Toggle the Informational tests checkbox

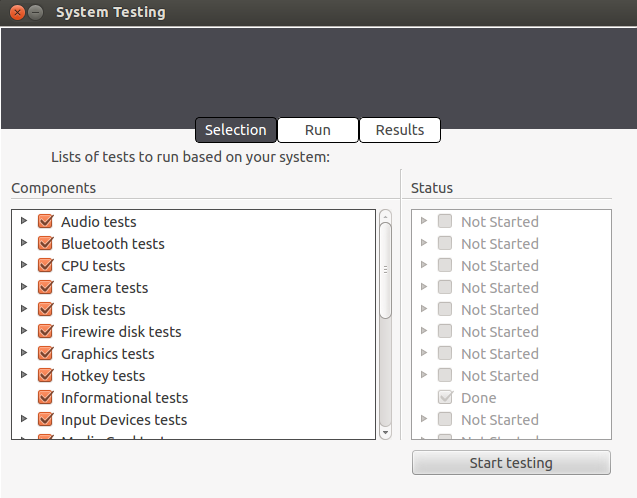click(45, 398)
